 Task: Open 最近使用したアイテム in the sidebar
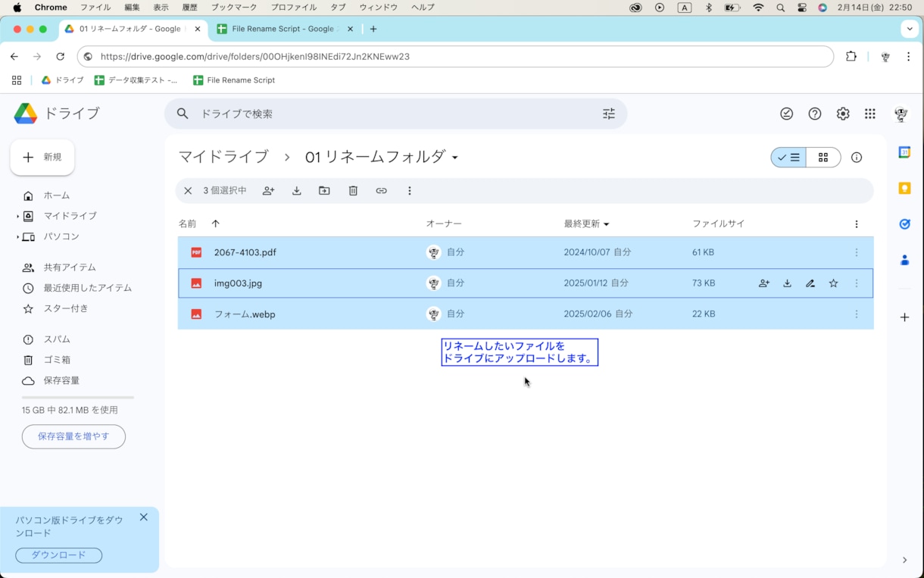click(87, 288)
